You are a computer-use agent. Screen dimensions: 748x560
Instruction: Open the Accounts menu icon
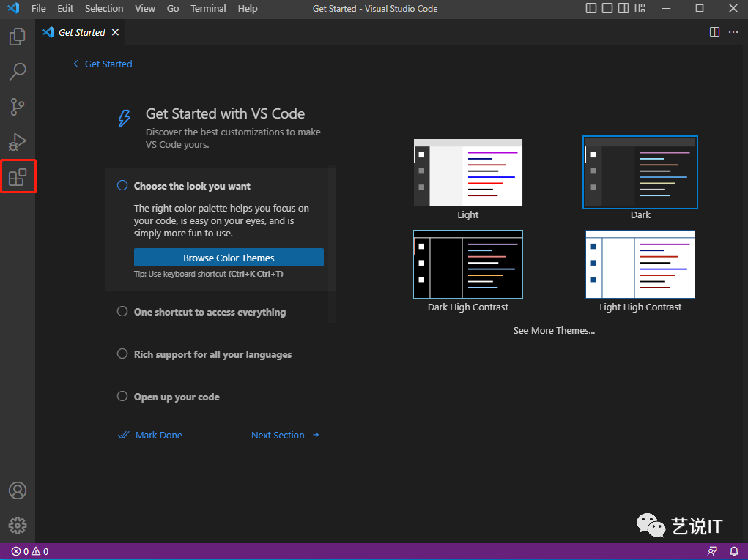click(18, 490)
